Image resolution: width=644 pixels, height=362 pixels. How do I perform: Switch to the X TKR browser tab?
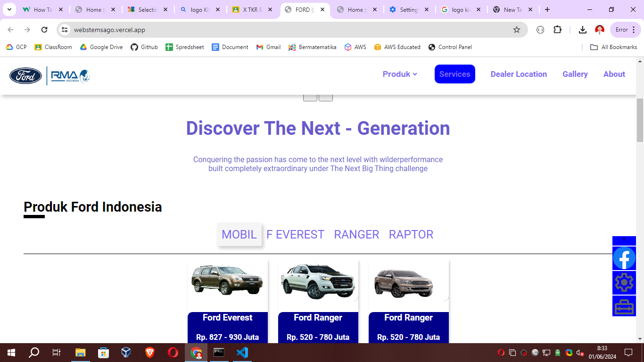coord(253,9)
